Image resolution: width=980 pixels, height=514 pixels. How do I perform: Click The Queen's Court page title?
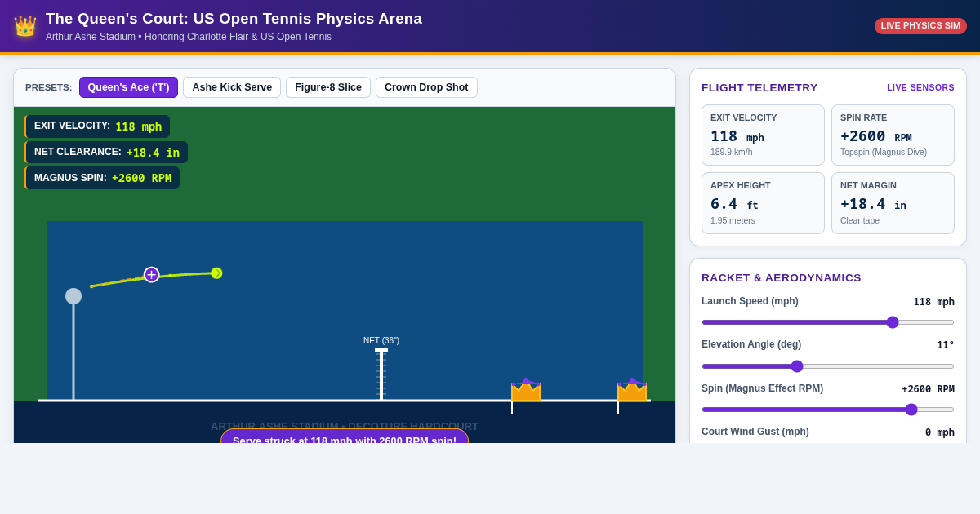(x=234, y=19)
